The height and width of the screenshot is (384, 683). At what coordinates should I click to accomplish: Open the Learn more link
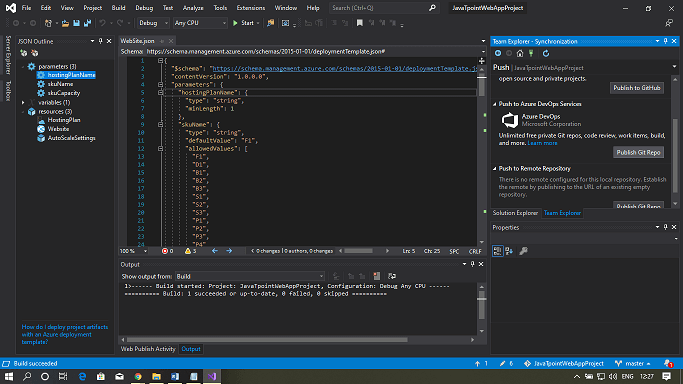pyautogui.click(x=542, y=143)
